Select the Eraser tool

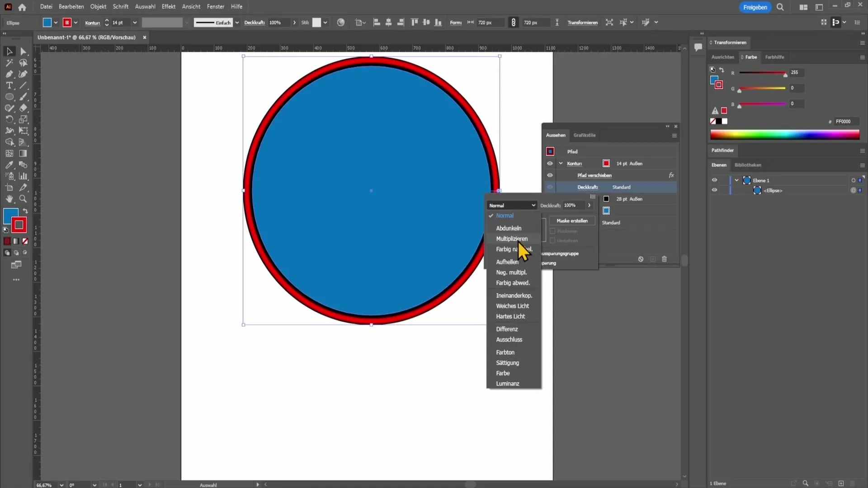click(x=24, y=108)
